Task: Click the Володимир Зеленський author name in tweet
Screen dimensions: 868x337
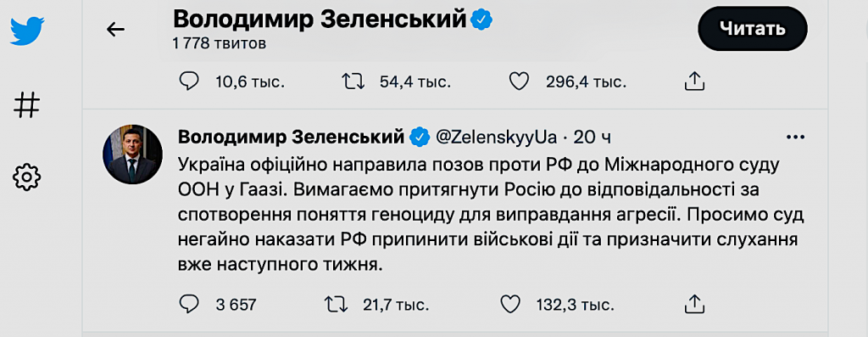Action: (x=291, y=137)
